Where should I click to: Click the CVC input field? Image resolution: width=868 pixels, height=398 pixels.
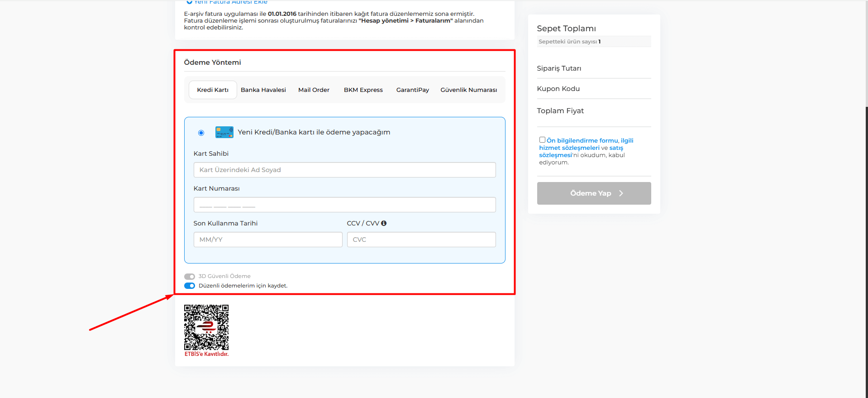(x=421, y=240)
